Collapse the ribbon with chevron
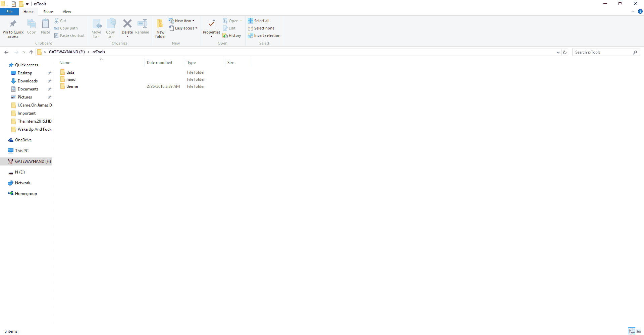Image resolution: width=644 pixels, height=335 pixels. (633, 11)
